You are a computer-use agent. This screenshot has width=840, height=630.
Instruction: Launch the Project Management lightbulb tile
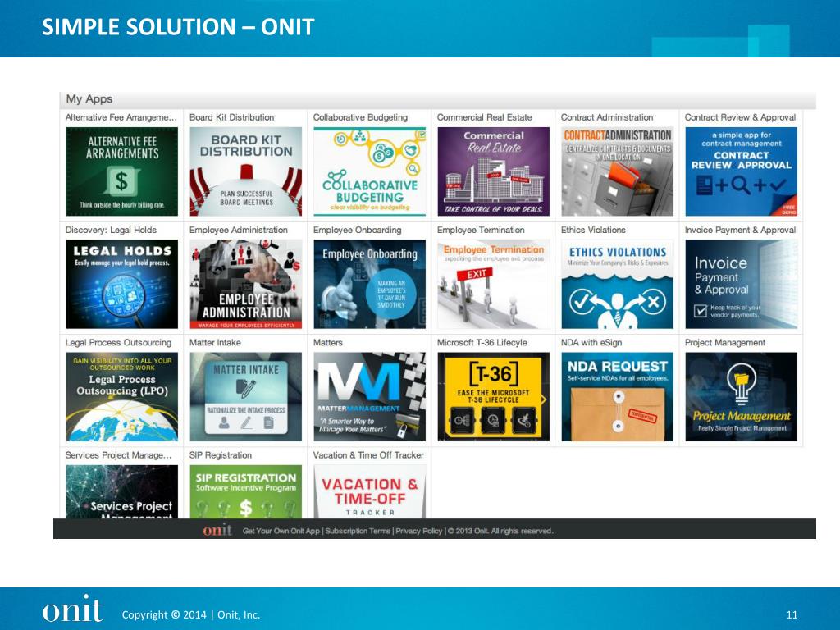(742, 396)
